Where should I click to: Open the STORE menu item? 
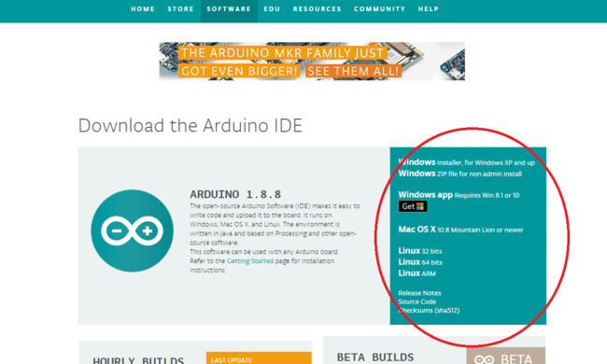(x=180, y=9)
